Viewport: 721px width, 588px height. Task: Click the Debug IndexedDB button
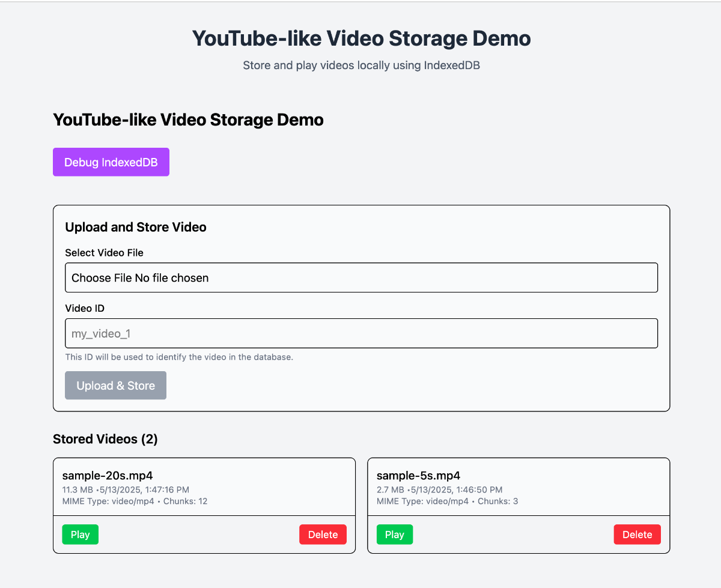pos(111,162)
